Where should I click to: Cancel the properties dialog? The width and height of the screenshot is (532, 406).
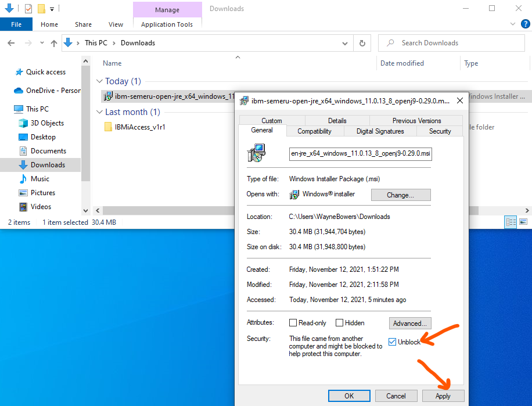[x=396, y=396]
